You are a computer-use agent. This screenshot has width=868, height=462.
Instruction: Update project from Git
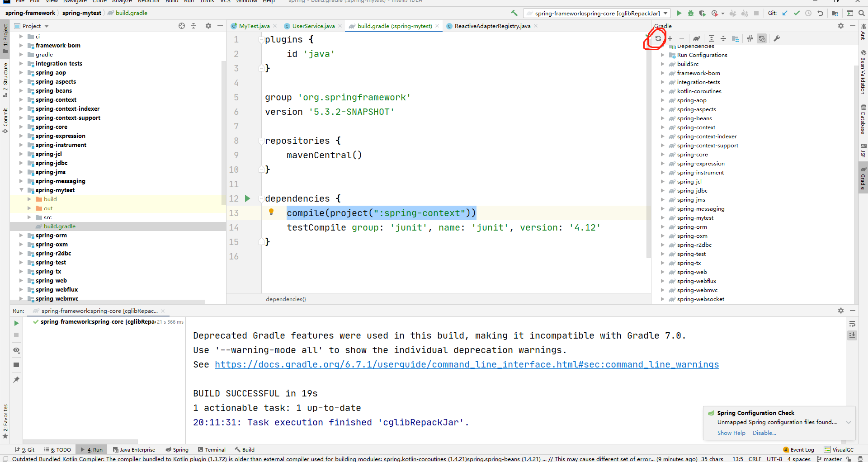(785, 13)
